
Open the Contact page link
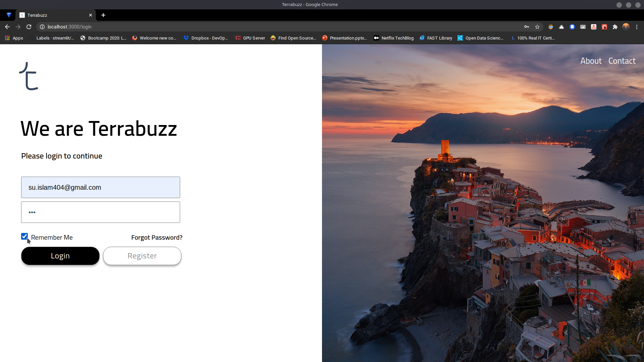point(622,61)
